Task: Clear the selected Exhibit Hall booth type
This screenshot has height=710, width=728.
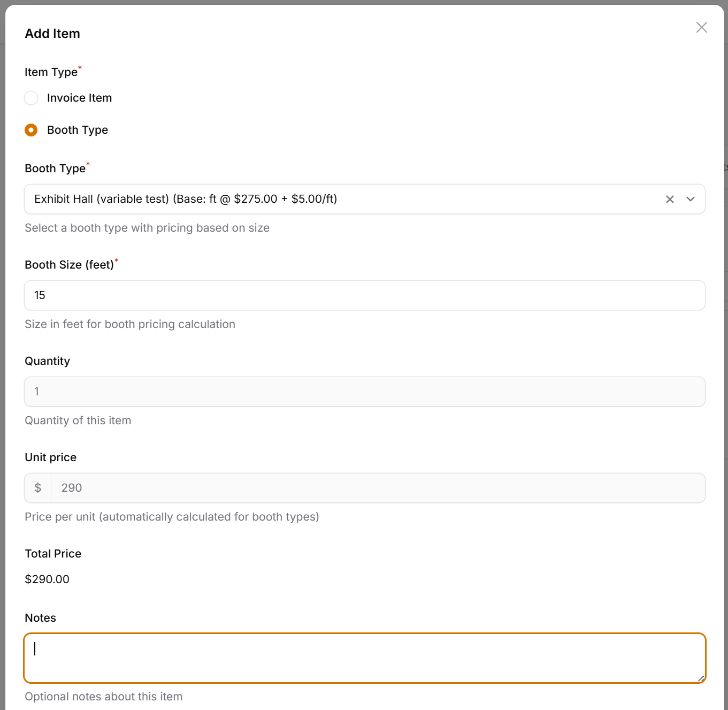Action: [669, 199]
